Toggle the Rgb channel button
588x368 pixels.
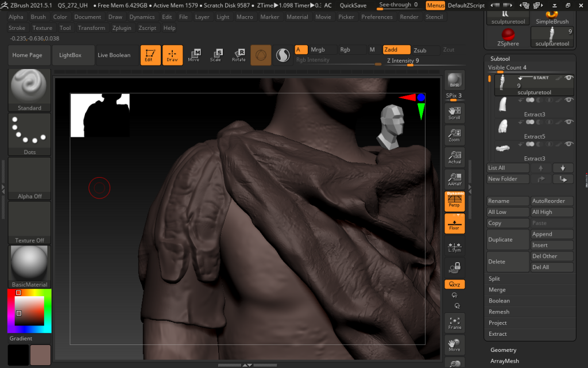point(352,49)
